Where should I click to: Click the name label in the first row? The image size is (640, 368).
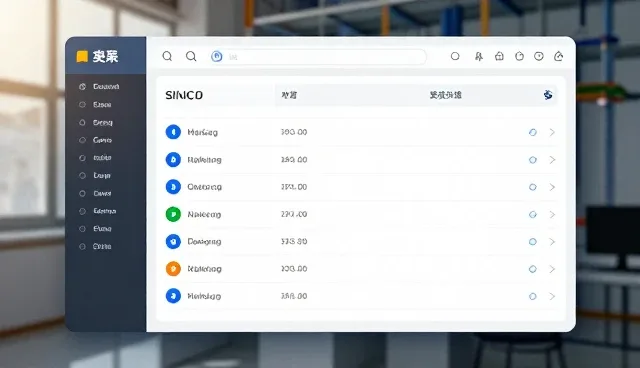[202, 132]
